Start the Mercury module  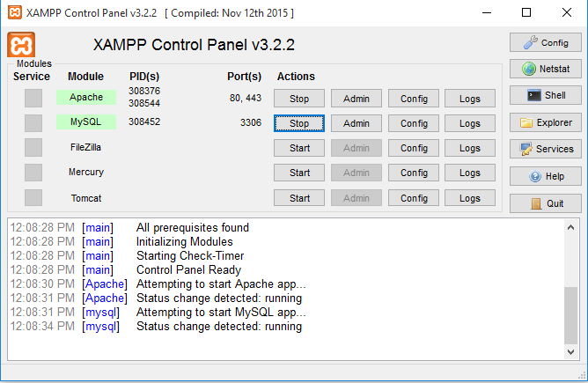click(299, 173)
